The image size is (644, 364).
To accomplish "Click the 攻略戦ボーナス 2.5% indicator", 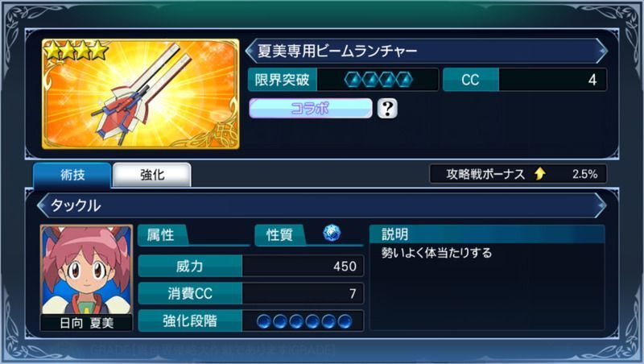I will (x=518, y=174).
